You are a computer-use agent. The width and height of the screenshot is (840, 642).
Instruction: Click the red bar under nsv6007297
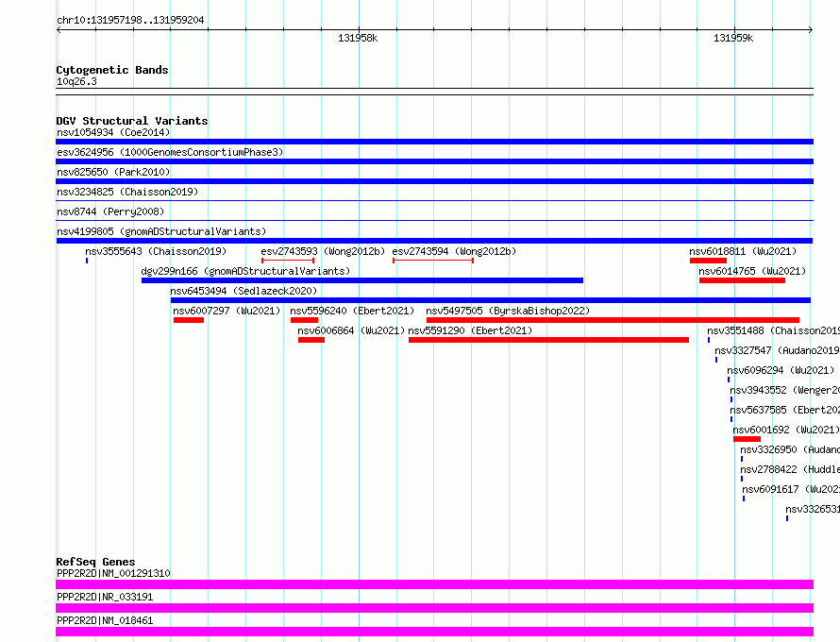coord(189,320)
